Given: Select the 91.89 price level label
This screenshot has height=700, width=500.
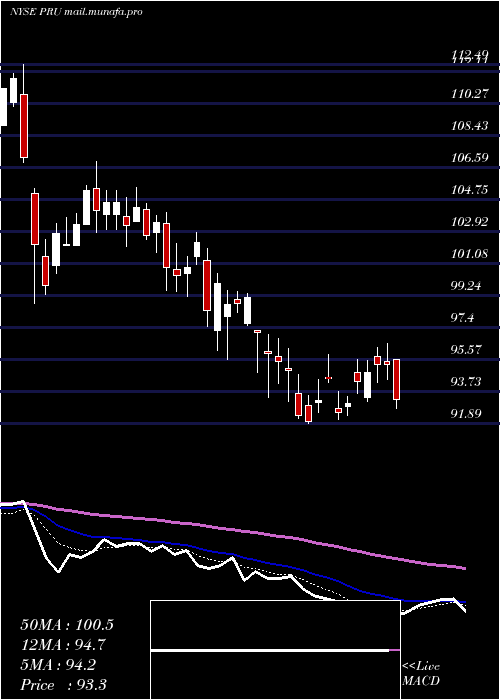Looking at the screenshot, I should (466, 414).
